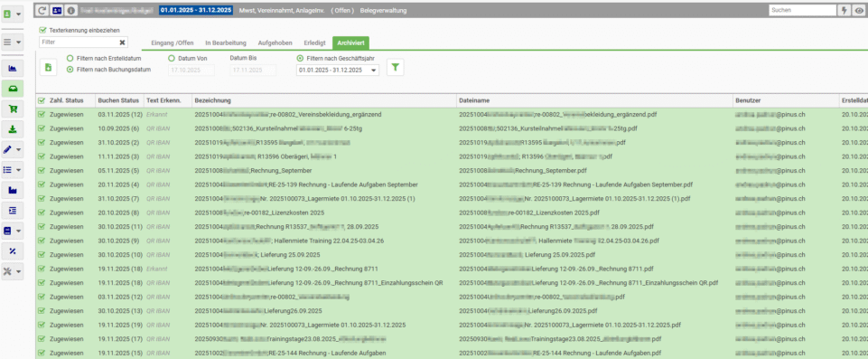Uncheck the row with Buchen Status 05.11.2025 (5)
The height and width of the screenshot is (359, 868).
click(x=42, y=171)
